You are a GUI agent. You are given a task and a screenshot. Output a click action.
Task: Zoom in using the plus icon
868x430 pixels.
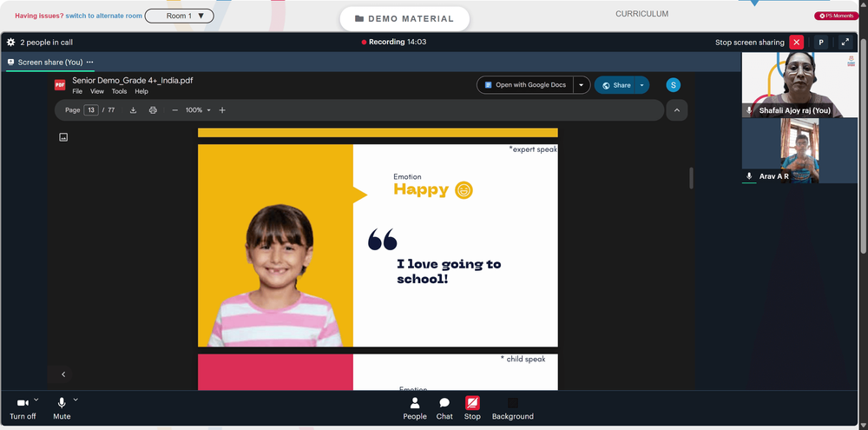(x=222, y=109)
